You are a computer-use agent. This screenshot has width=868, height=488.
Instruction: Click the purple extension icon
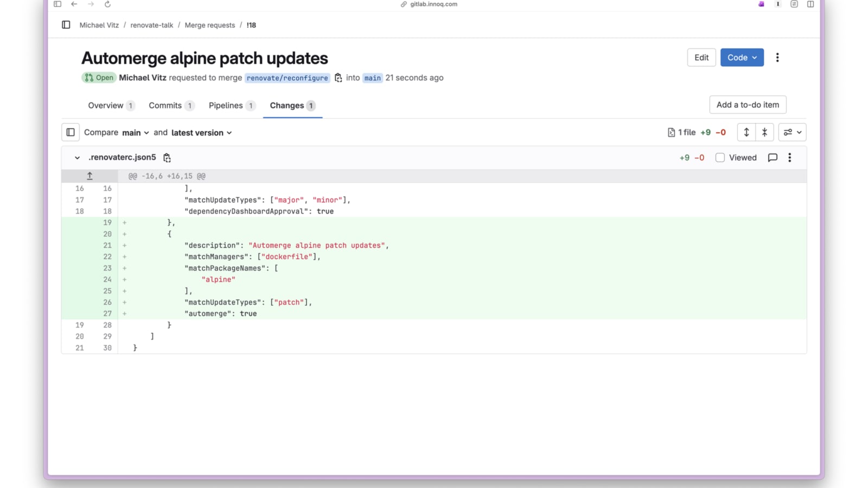pos(761,4)
